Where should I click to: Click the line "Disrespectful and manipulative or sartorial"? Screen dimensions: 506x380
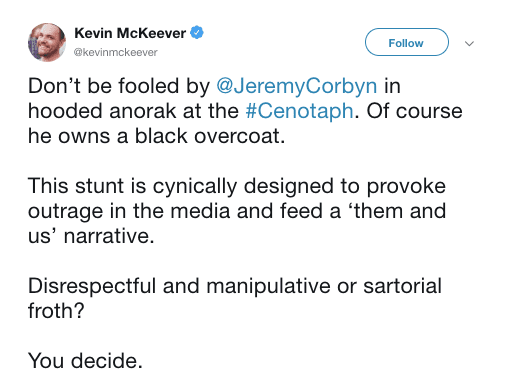235,286
